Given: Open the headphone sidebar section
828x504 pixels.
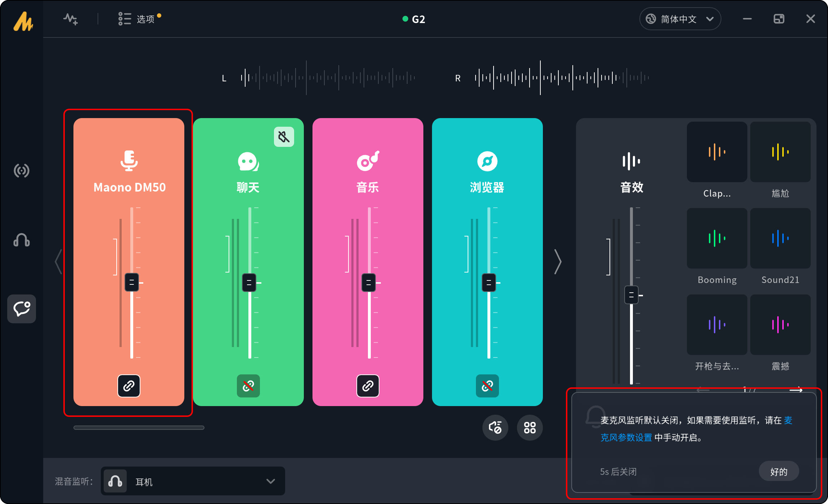Looking at the screenshot, I should (x=22, y=240).
